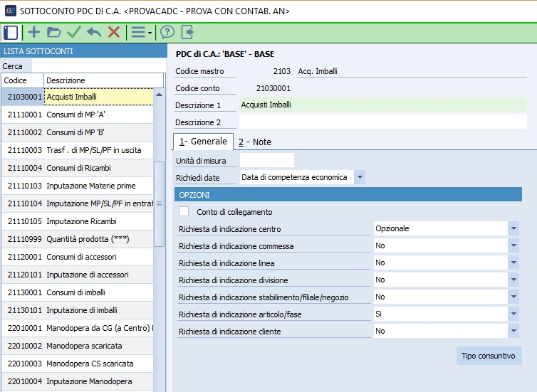Confirm with the green checkmark icon
This screenshot has width=537, height=392.
point(73,32)
